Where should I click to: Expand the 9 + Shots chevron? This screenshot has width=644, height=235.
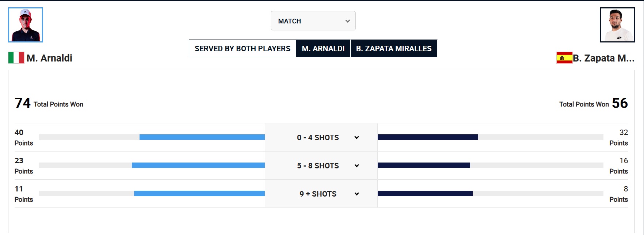[x=357, y=194]
